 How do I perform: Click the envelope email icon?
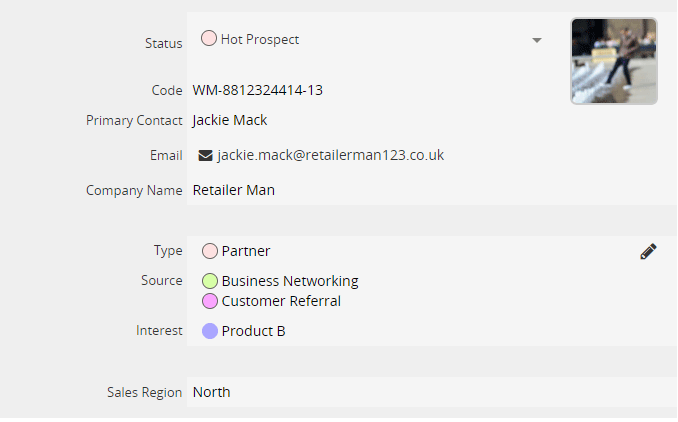205,155
